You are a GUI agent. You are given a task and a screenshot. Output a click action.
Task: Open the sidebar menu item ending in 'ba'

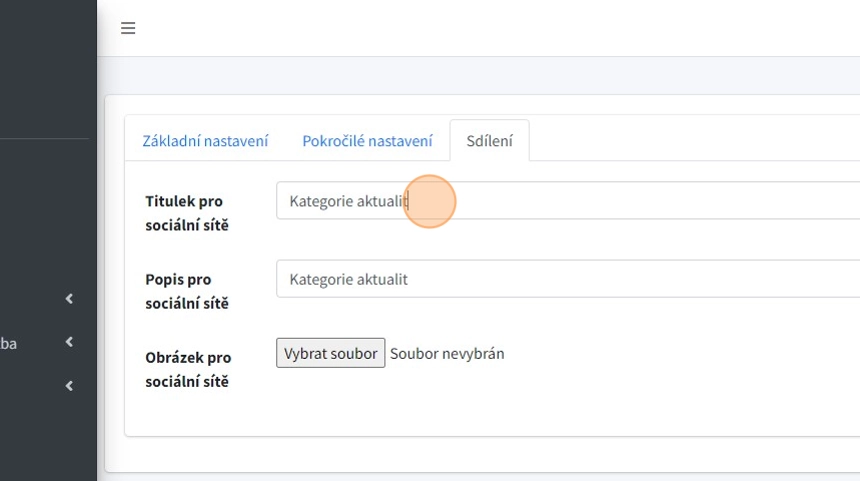[9, 343]
